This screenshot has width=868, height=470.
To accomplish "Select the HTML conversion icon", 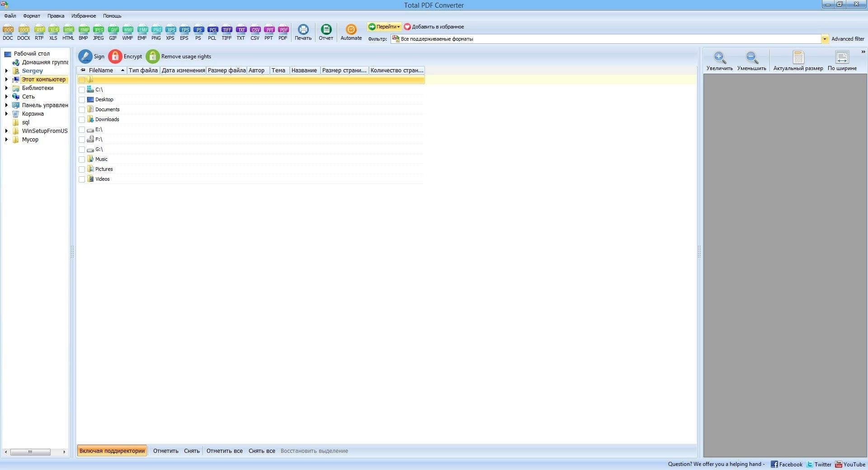I will tap(68, 33).
